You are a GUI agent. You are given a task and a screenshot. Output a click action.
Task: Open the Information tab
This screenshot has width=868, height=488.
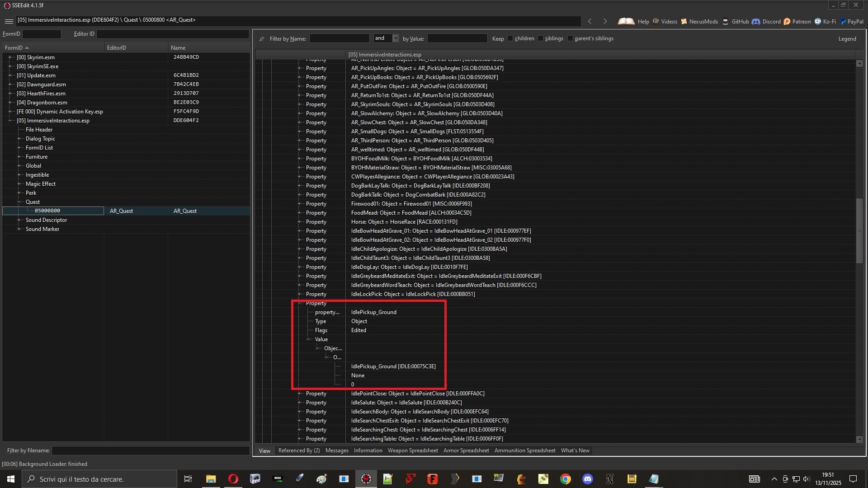click(x=368, y=450)
